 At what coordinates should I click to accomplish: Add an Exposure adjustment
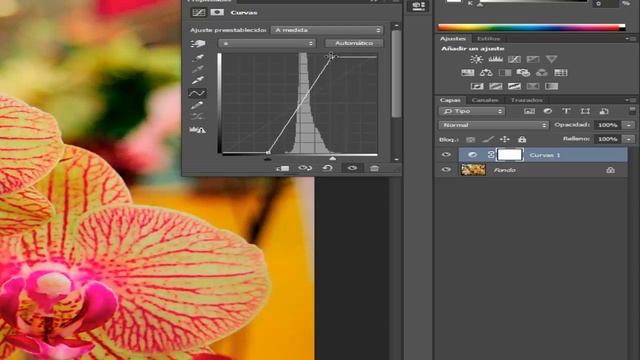point(533,59)
